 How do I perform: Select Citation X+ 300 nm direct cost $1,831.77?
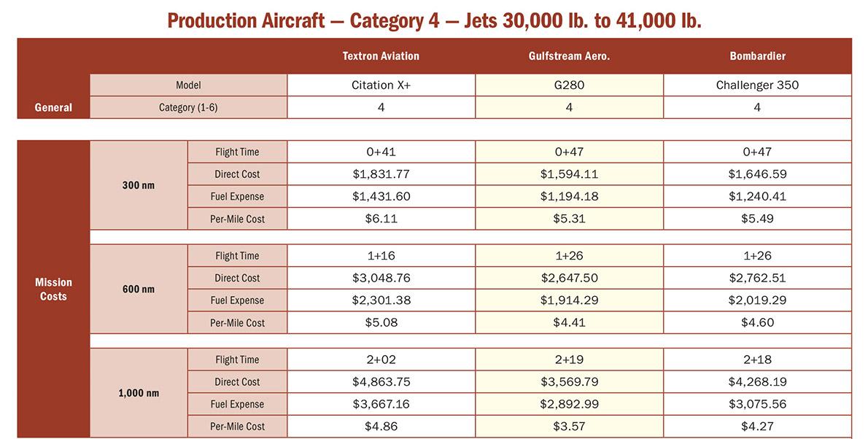(x=381, y=174)
